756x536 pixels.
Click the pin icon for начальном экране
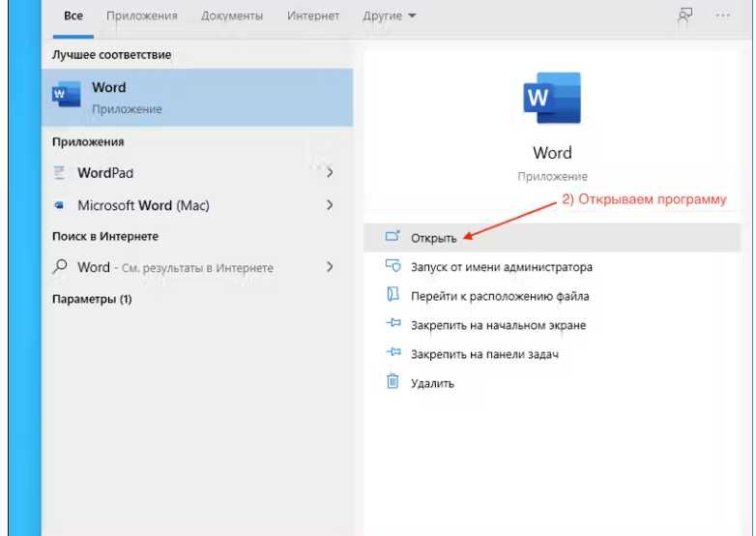click(393, 323)
